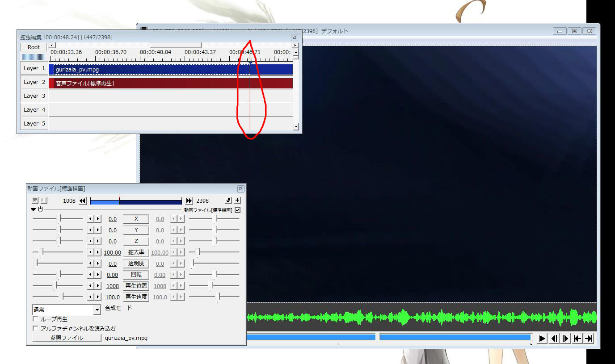Decrease X value with its left stepper arrow
The height and width of the screenshot is (364, 615).
(90, 219)
